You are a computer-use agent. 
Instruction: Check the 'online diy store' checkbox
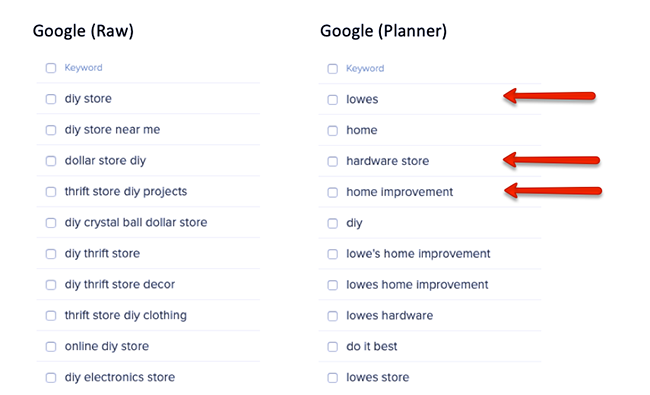(51, 347)
